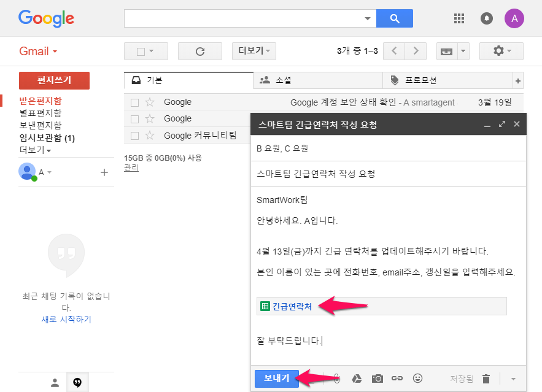Open the settings gear dropdown
This screenshot has height=392, width=542.
coord(501,52)
